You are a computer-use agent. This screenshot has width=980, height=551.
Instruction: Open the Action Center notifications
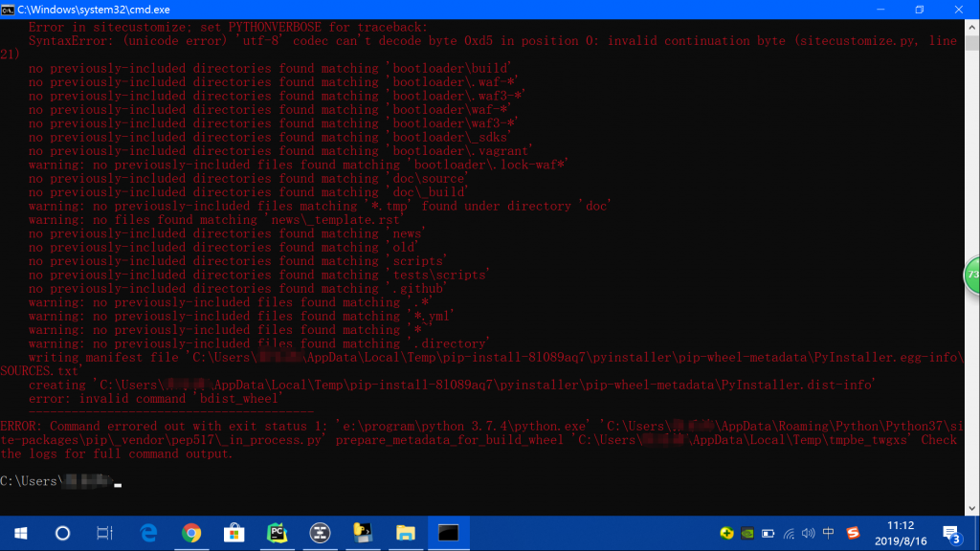pos(951,533)
